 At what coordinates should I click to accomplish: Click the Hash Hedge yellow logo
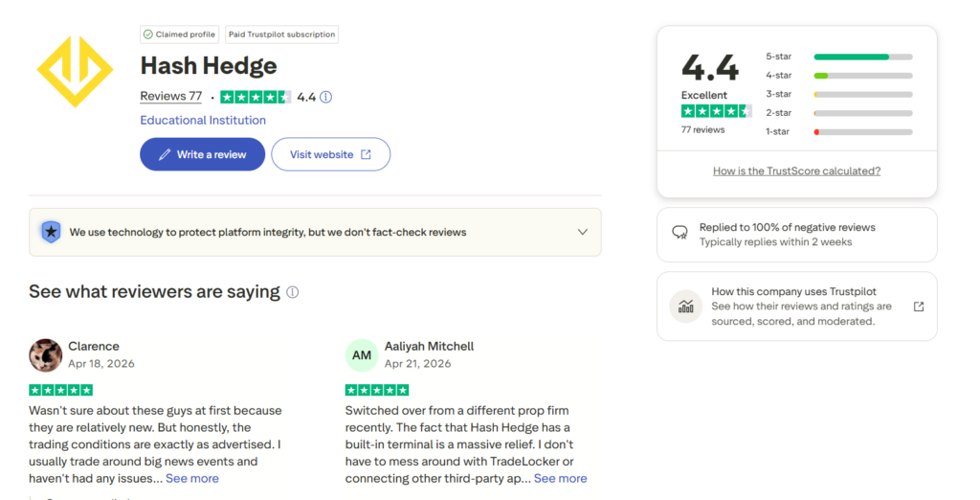pos(75,71)
